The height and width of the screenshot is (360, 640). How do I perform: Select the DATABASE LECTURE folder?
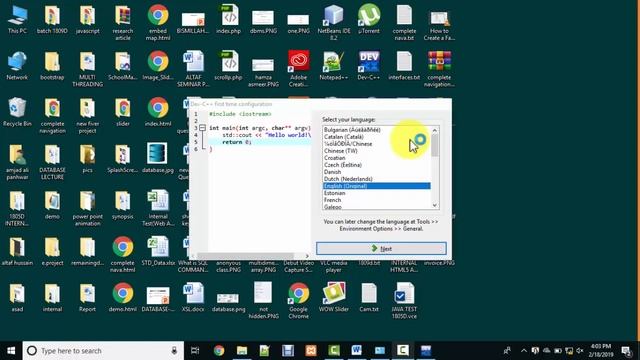52,161
